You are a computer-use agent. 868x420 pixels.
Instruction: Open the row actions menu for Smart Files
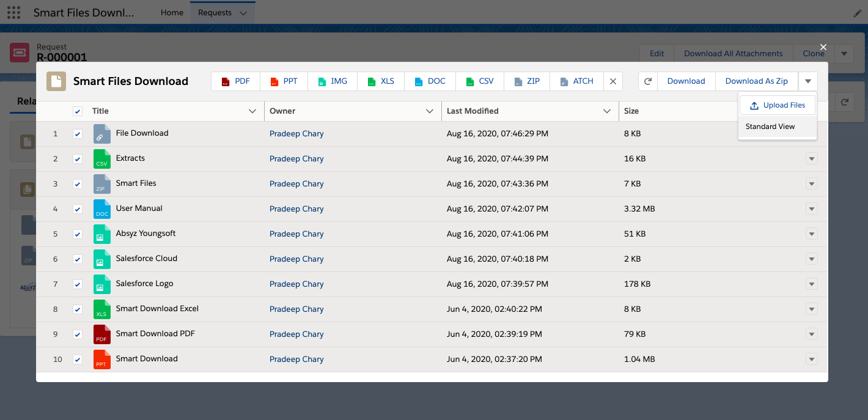[811, 183]
